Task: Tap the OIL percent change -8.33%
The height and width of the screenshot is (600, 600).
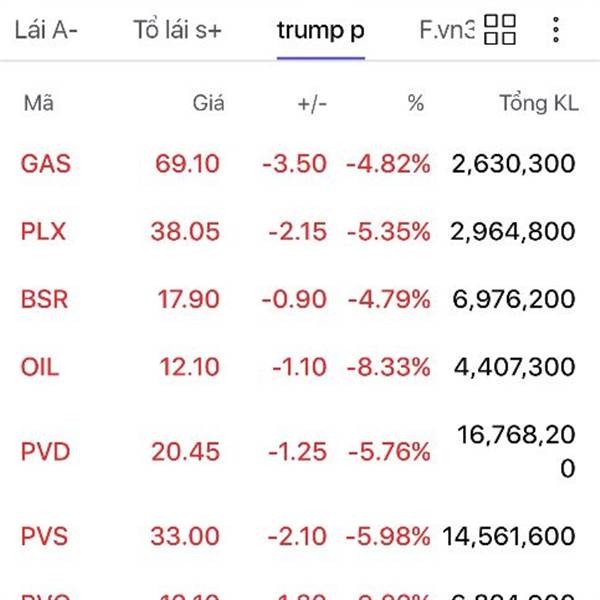Action: click(x=388, y=367)
